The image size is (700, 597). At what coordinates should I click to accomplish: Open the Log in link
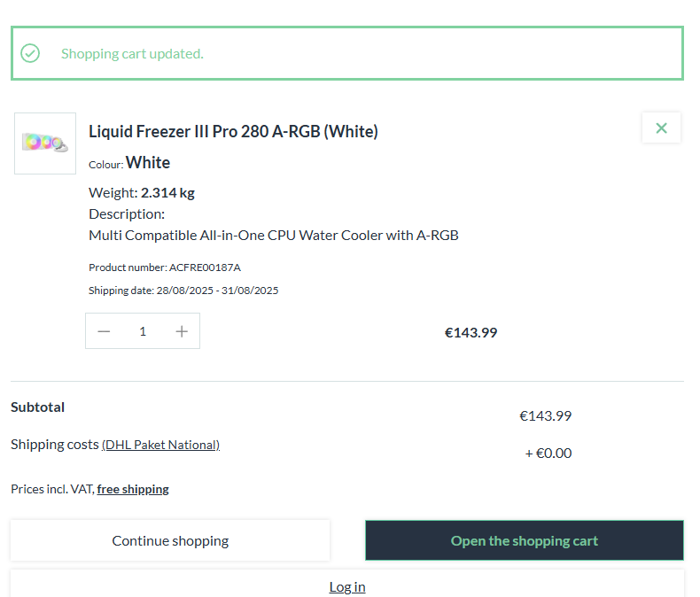coord(347,586)
